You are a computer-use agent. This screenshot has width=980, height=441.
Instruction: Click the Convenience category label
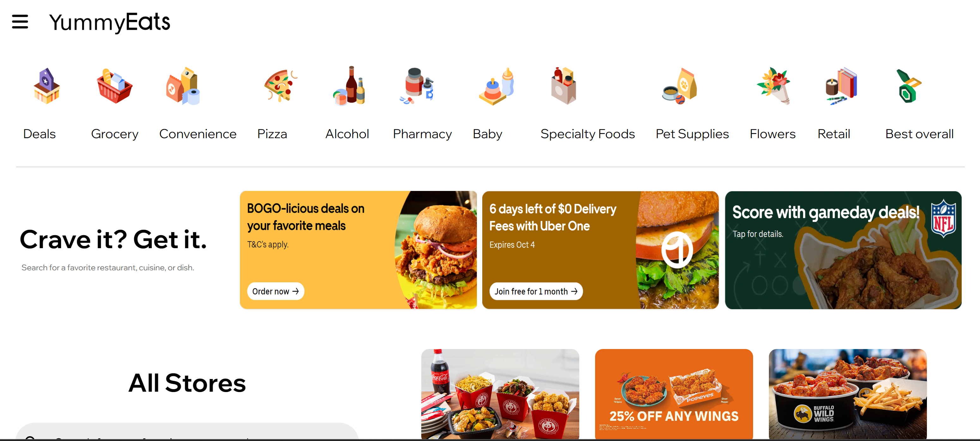(198, 134)
